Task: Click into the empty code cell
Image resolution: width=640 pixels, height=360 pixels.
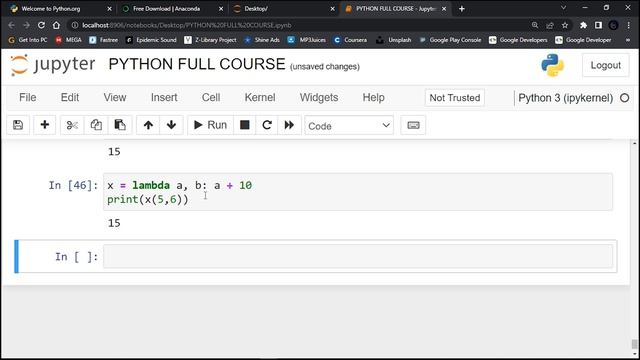Action: (x=358, y=256)
